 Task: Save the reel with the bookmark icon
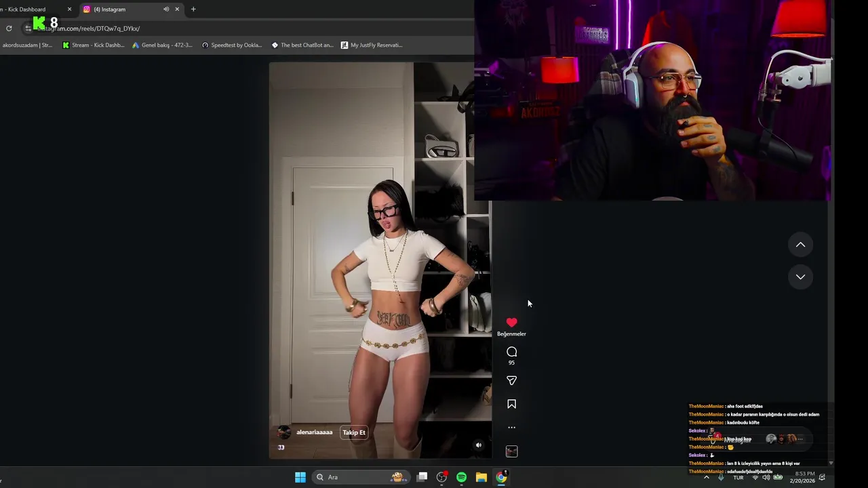[x=511, y=404]
